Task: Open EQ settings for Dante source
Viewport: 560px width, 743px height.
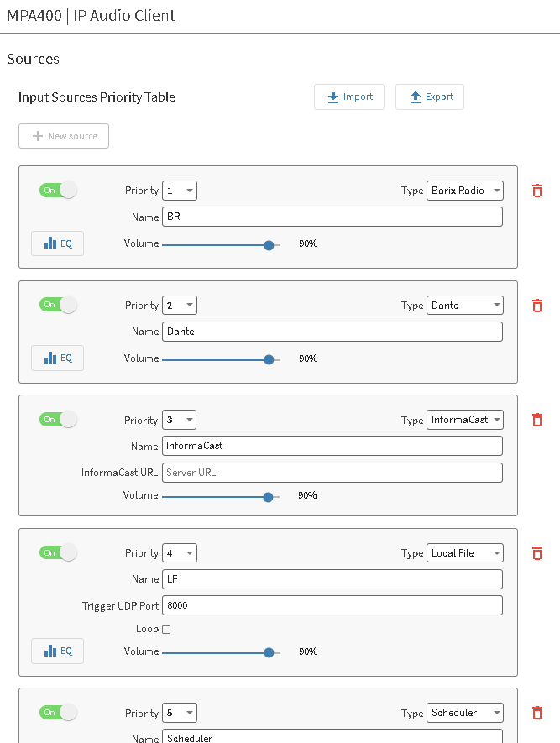Action: [58, 358]
